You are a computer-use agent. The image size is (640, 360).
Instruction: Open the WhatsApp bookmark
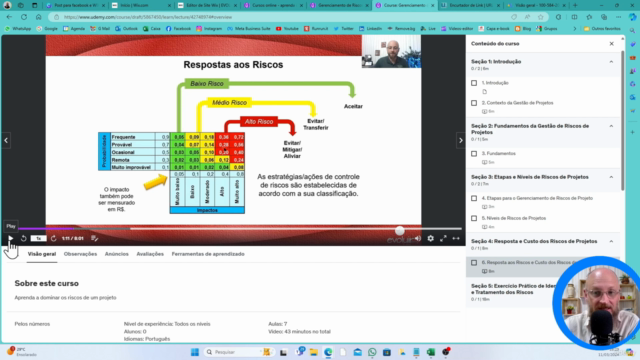[18, 29]
